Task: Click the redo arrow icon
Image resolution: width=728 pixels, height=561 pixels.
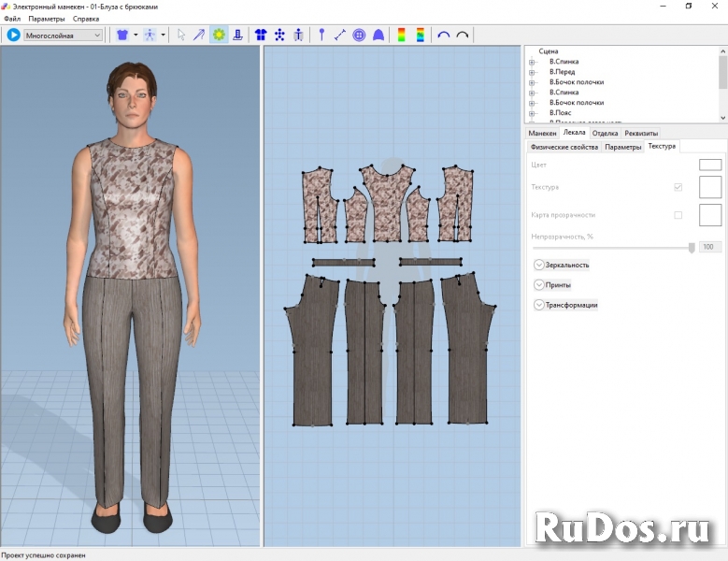Action: [462, 35]
